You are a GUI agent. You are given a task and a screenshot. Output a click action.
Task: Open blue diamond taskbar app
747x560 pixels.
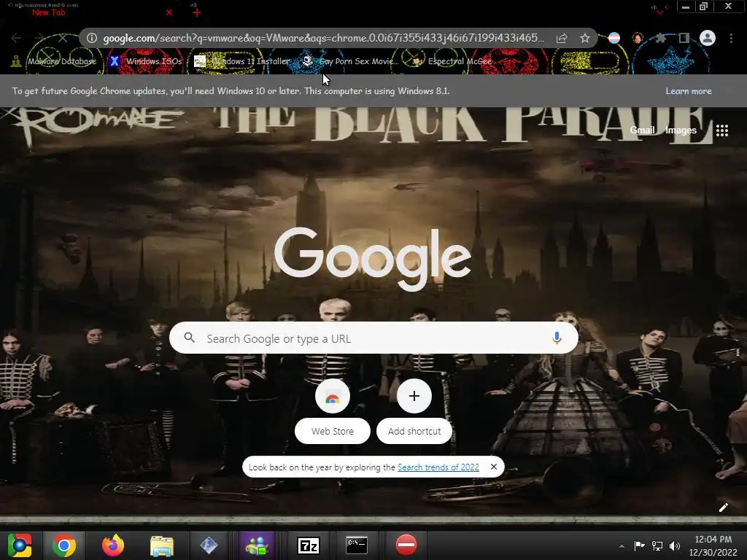209,545
